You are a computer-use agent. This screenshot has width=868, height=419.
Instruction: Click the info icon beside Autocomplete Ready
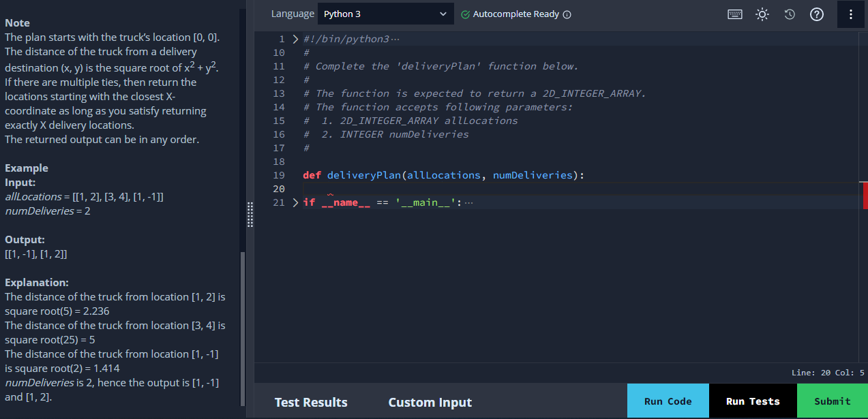(x=567, y=14)
